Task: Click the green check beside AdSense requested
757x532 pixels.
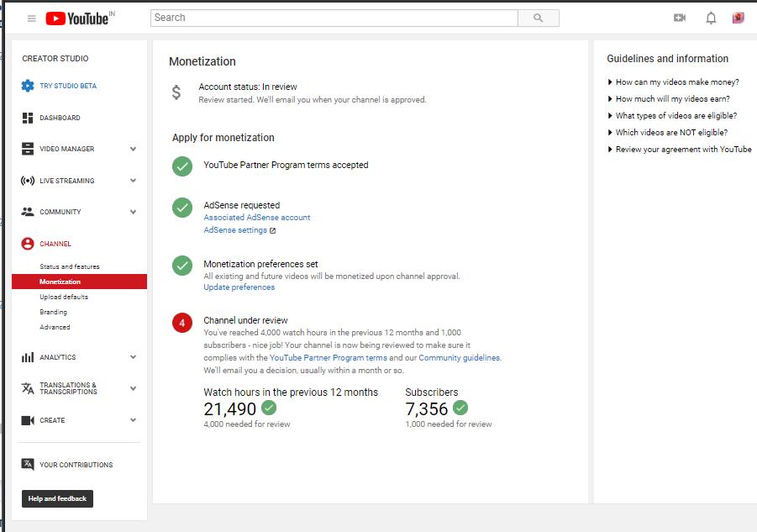Action: click(x=182, y=208)
